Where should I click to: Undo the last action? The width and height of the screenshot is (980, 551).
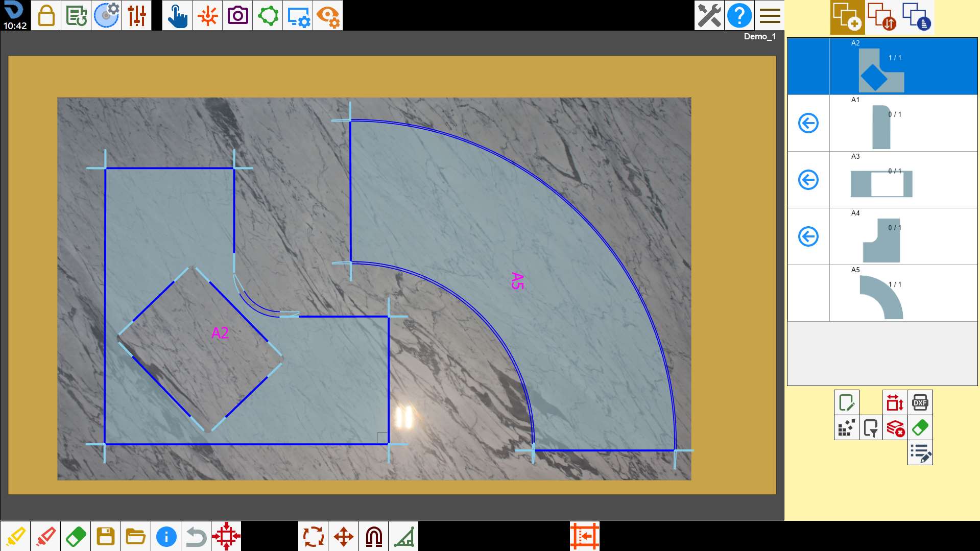(x=196, y=536)
